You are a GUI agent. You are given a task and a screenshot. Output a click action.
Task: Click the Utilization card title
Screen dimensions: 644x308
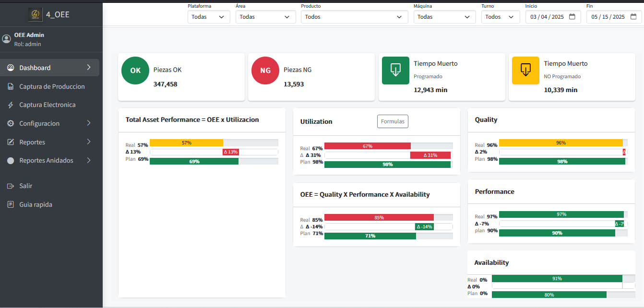[x=316, y=121]
